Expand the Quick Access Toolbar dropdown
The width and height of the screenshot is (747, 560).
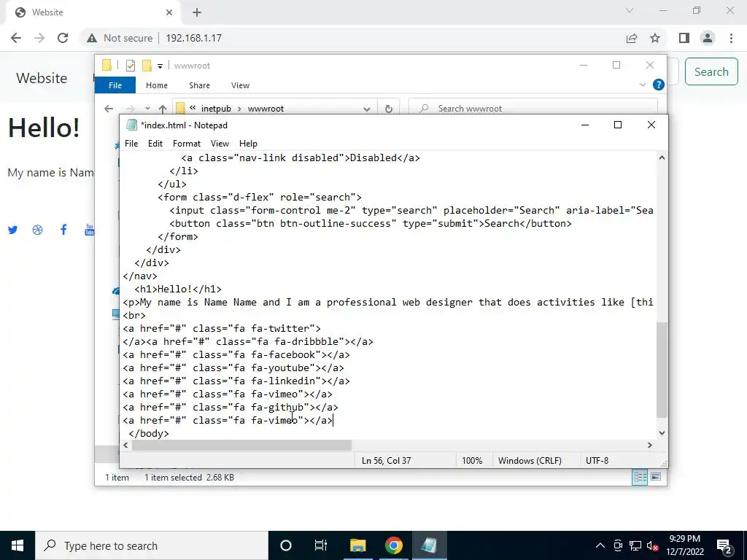click(x=160, y=66)
